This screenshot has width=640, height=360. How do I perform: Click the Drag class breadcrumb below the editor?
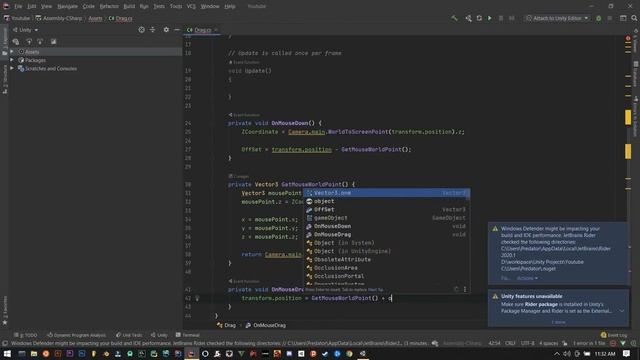[x=227, y=325]
